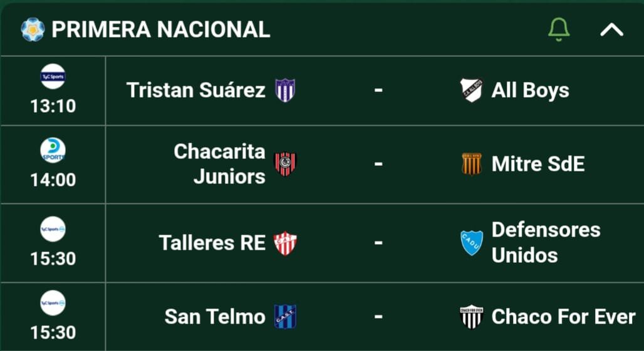The image size is (644, 351).
Task: Click the Defensores Unidos club crest
Action: pyautogui.click(x=472, y=243)
